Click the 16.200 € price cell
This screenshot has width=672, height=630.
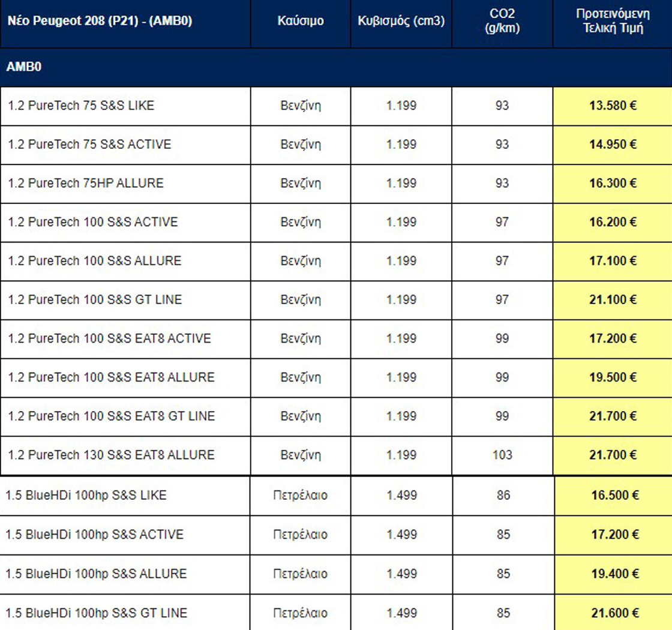pyautogui.click(x=613, y=221)
